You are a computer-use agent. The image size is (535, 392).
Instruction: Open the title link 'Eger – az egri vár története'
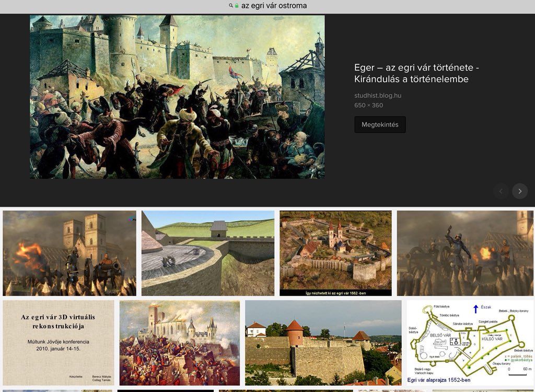point(416,73)
